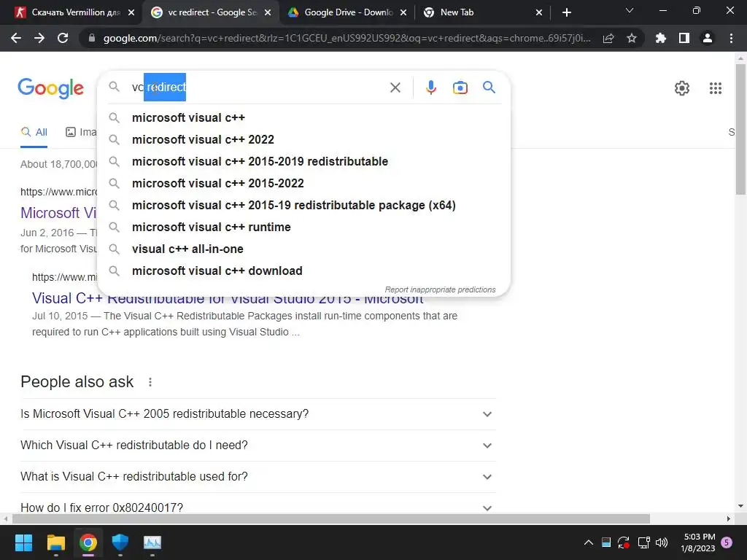Search by image with the camera icon
The height and width of the screenshot is (560, 747).
[460, 87]
